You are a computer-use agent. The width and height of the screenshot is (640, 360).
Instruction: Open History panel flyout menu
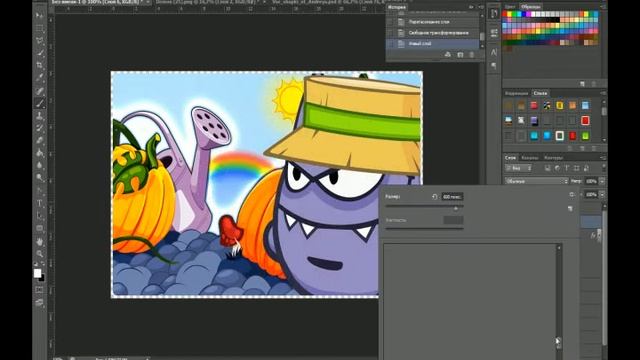(x=481, y=7)
